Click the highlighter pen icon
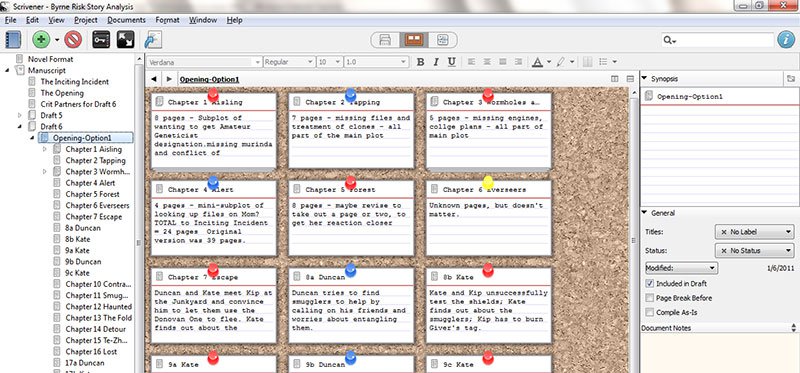Viewport: 800px width, 373px height. (x=561, y=62)
